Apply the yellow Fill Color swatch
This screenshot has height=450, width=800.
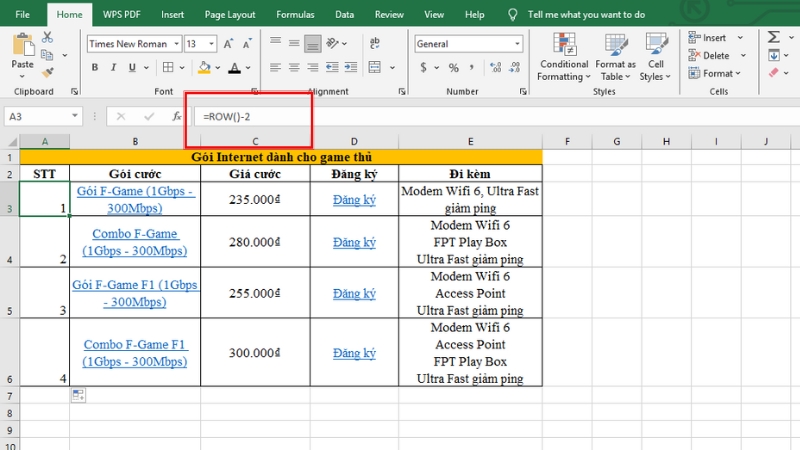click(204, 68)
